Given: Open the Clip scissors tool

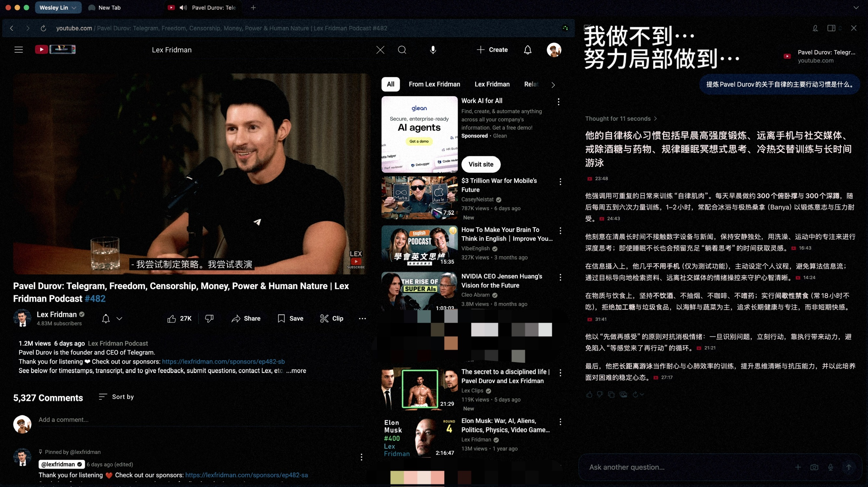Looking at the screenshot, I should click(x=331, y=318).
